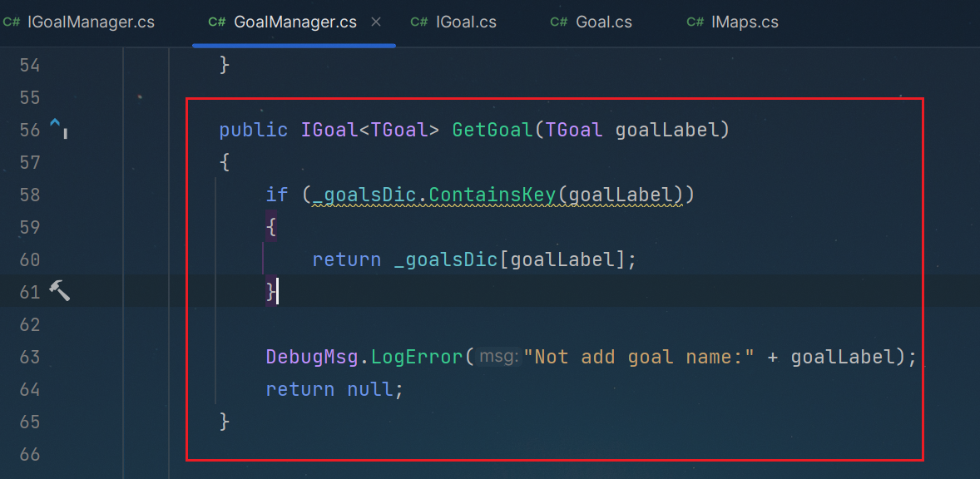Click the hammer quick-action icon on line 61
Screen dimensions: 980x479
[59, 290]
